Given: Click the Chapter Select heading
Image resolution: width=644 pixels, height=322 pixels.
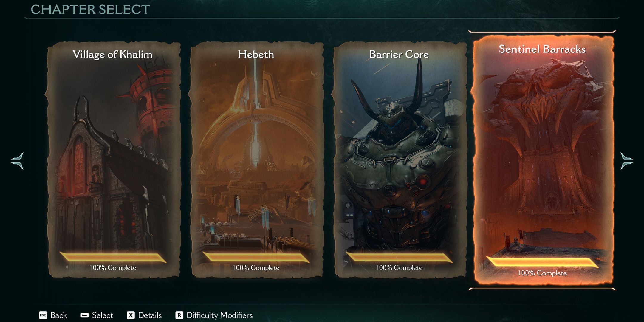Looking at the screenshot, I should click(x=90, y=10).
